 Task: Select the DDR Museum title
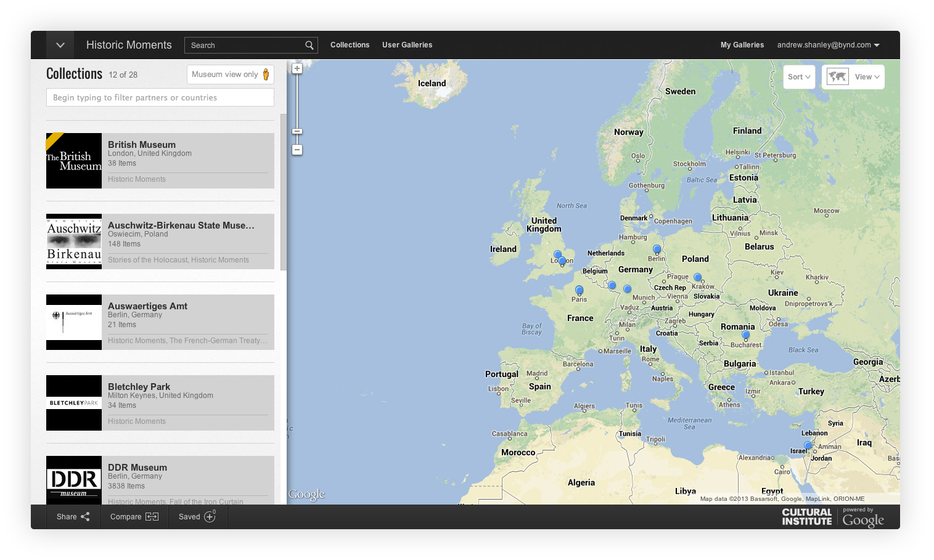click(x=137, y=468)
